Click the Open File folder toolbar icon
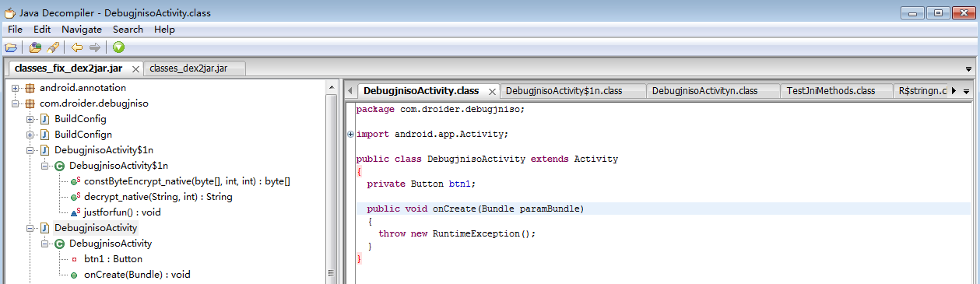 (11, 47)
